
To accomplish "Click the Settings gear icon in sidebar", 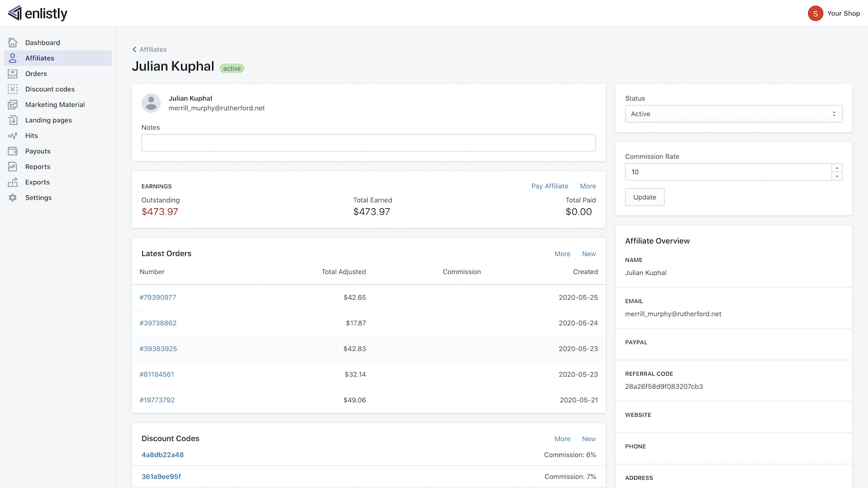I will [12, 198].
